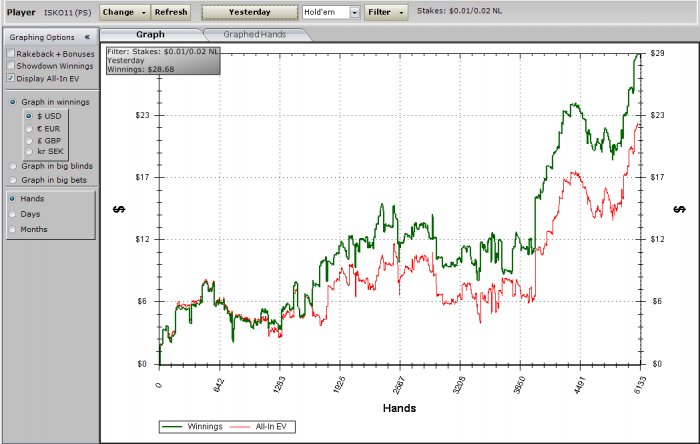Click the All-In EV legend entry
Image resolution: width=700 pixels, height=444 pixels.
pyautogui.click(x=258, y=427)
